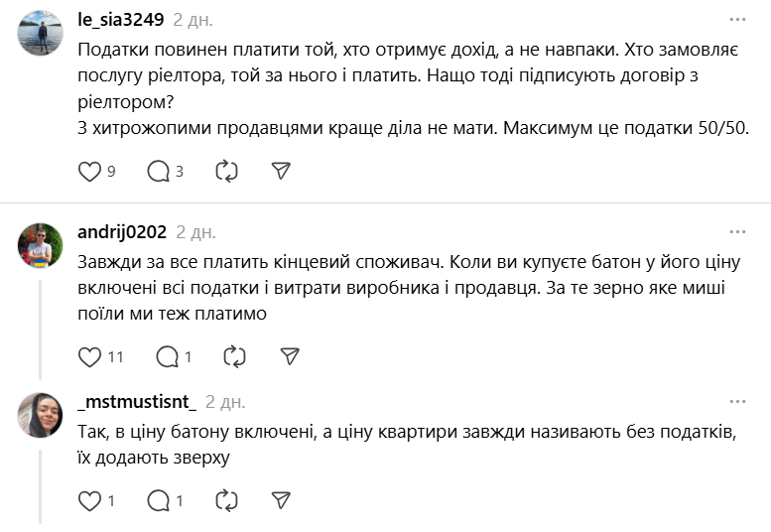
Task: Open le_sia3249's profile via username
Action: 120,20
